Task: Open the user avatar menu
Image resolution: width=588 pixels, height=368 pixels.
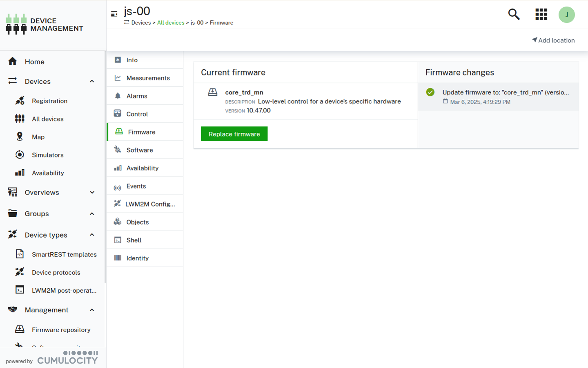Action: click(x=566, y=15)
